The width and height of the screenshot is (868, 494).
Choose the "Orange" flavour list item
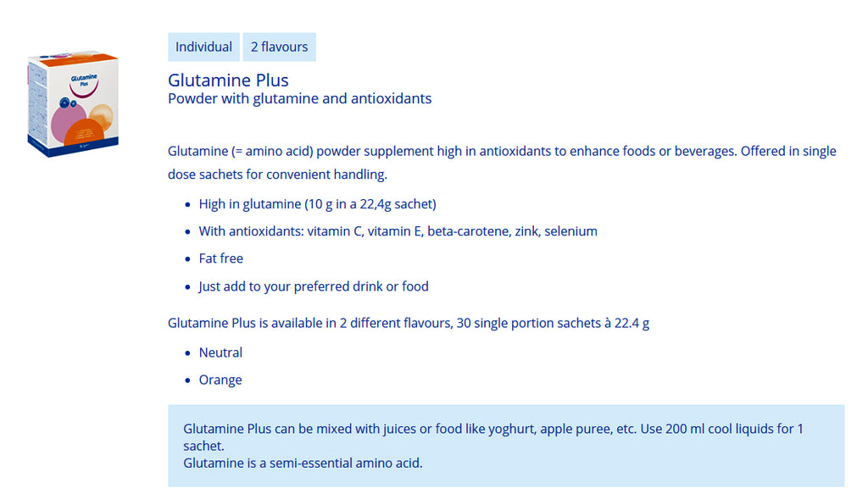click(220, 380)
